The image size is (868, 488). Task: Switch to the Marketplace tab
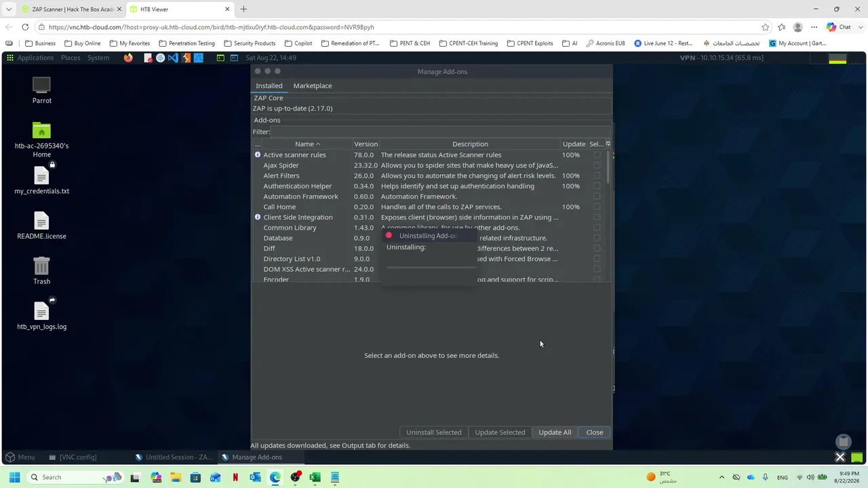[x=313, y=86]
